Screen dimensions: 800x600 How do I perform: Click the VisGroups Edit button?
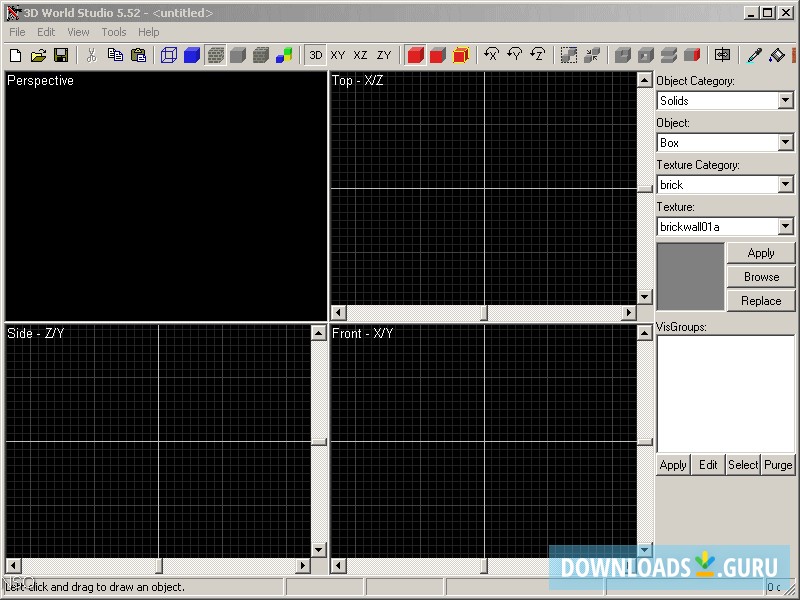(708, 465)
